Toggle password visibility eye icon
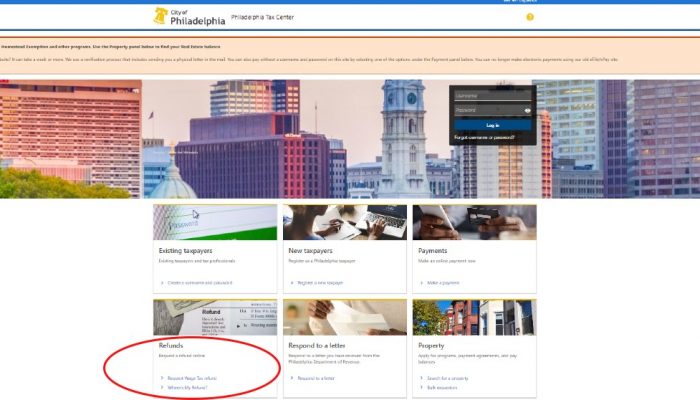This screenshot has width=700, height=400. click(x=528, y=110)
